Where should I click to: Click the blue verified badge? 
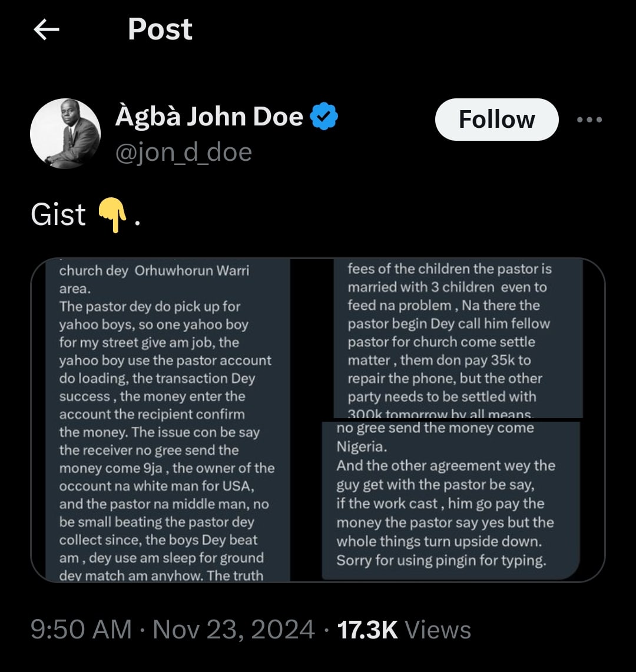324,117
